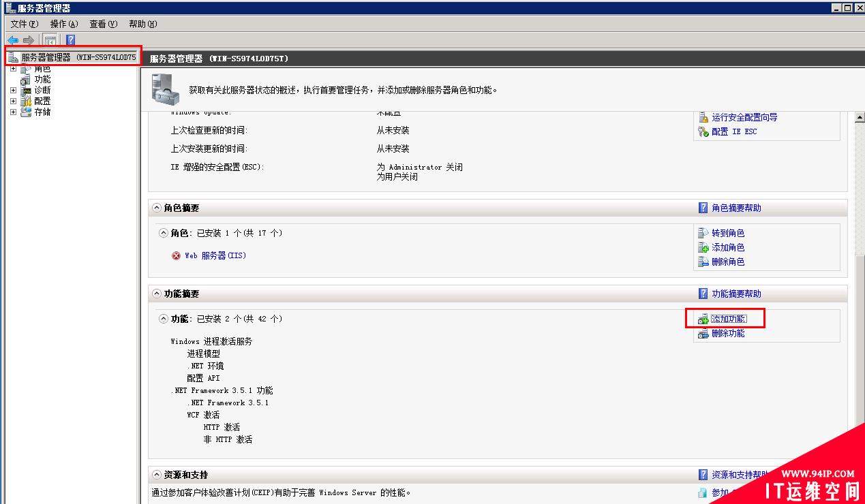Click 转到角色 link
865x504 pixels.
pos(728,233)
